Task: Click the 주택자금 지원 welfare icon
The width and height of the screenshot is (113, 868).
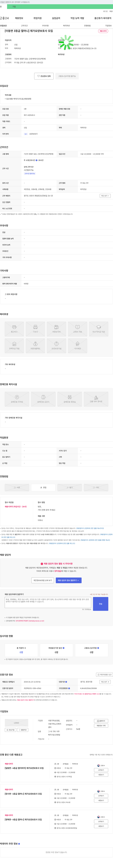Action: click(x=14, y=346)
